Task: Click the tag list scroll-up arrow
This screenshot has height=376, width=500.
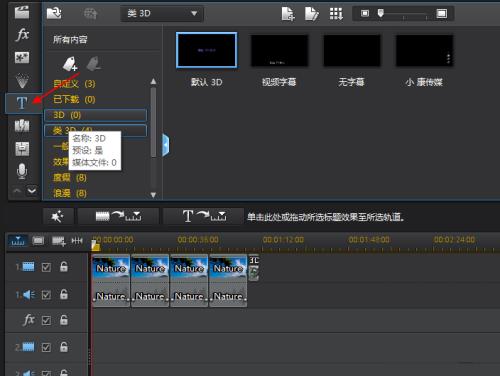Action: (153, 81)
